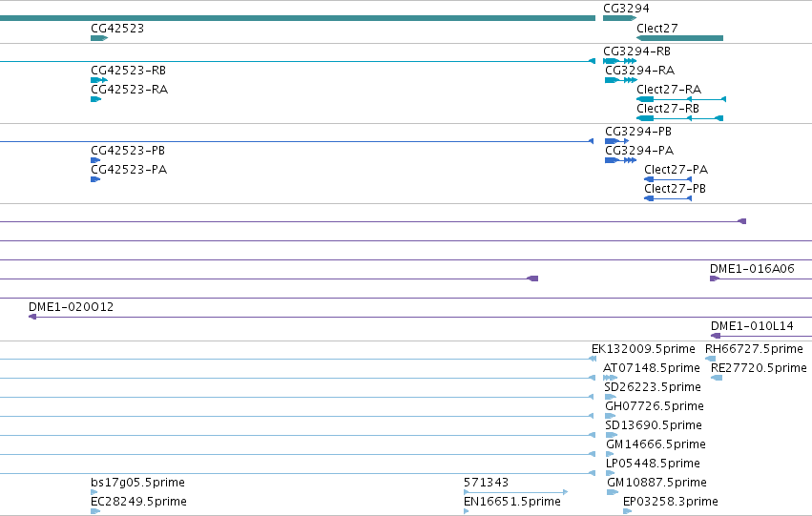Click the DME1-016A06 feature label
Screen dimensions: 812x516
coord(752,269)
